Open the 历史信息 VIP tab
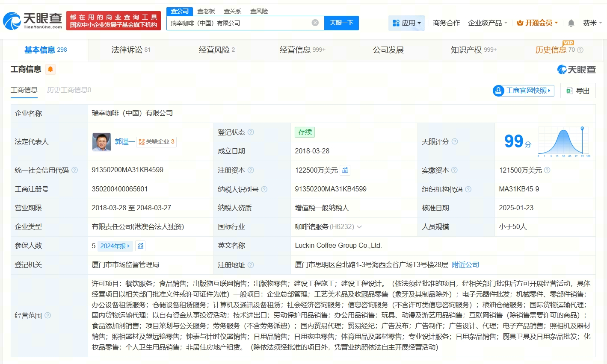This screenshot has width=607, height=364. point(555,50)
